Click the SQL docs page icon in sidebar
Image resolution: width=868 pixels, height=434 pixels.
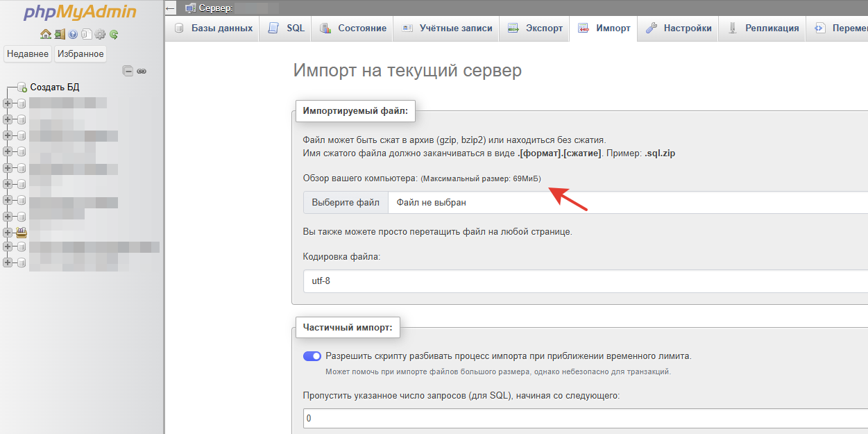coord(86,34)
